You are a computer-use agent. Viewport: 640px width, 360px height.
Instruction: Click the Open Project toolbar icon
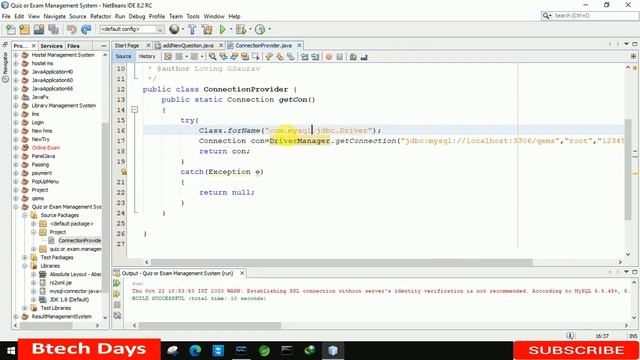39,29
